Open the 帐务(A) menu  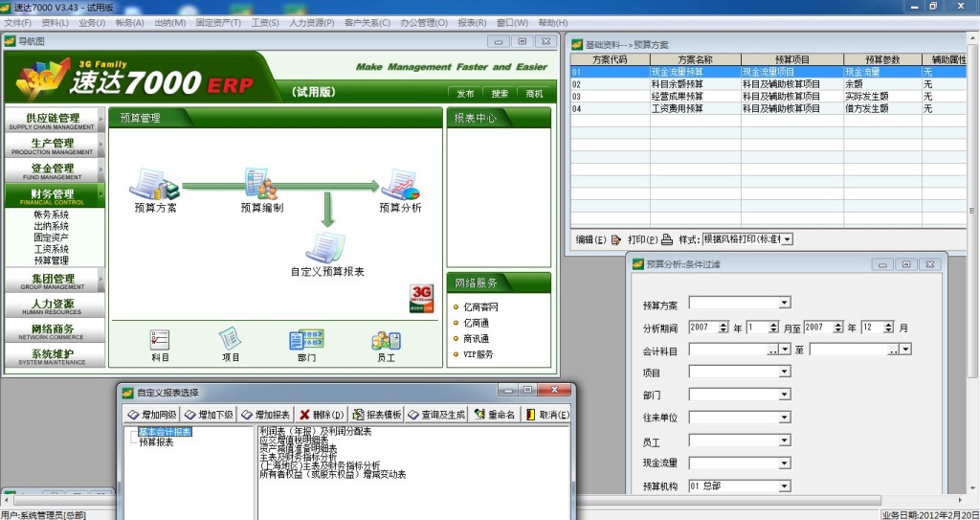(x=129, y=23)
